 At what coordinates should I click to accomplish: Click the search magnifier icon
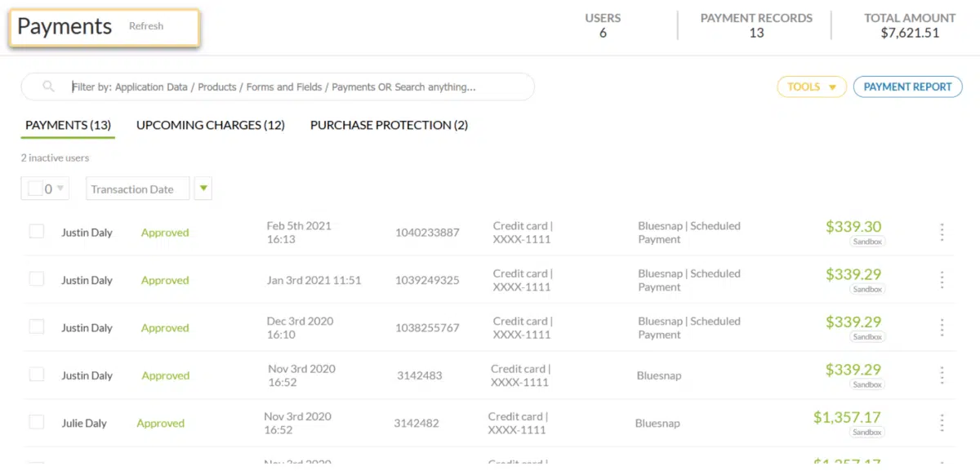click(49, 87)
